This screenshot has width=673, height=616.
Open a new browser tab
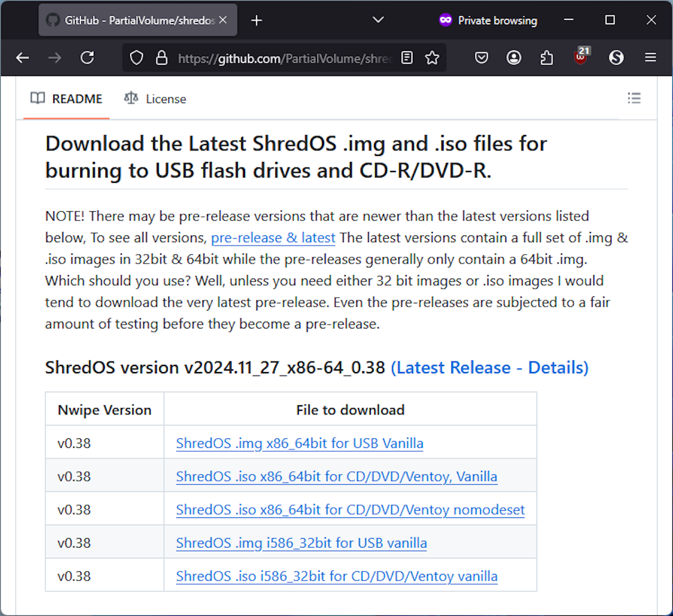(256, 20)
